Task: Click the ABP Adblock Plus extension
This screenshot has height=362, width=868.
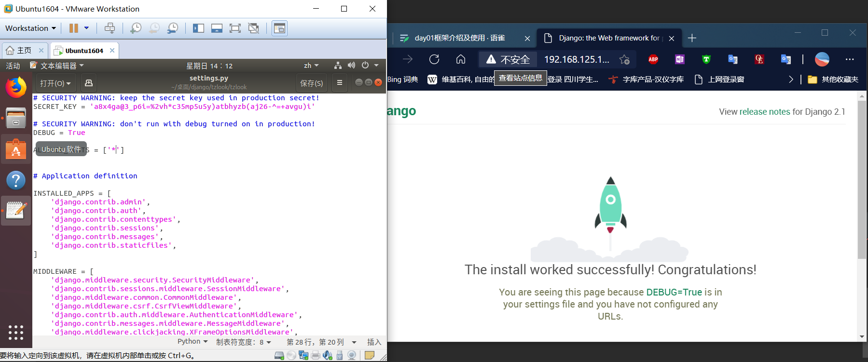Action: point(653,59)
